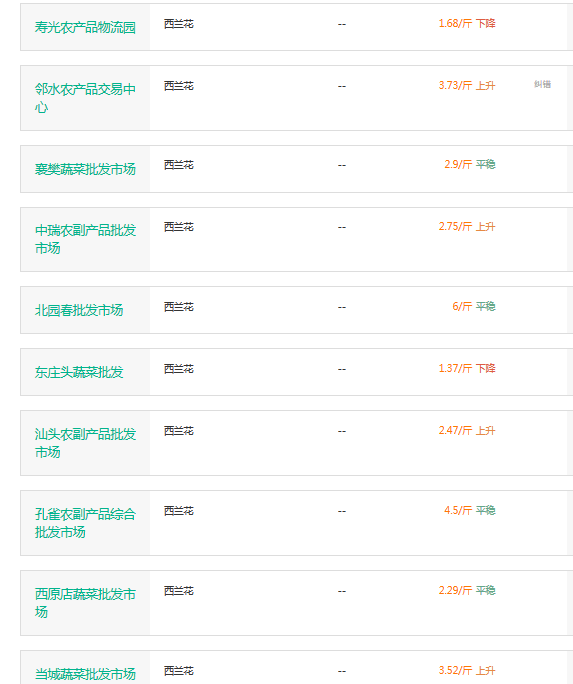
Task: Click 西兰花 in the 东庄头蔬菜批发 row
Action: [x=179, y=369]
